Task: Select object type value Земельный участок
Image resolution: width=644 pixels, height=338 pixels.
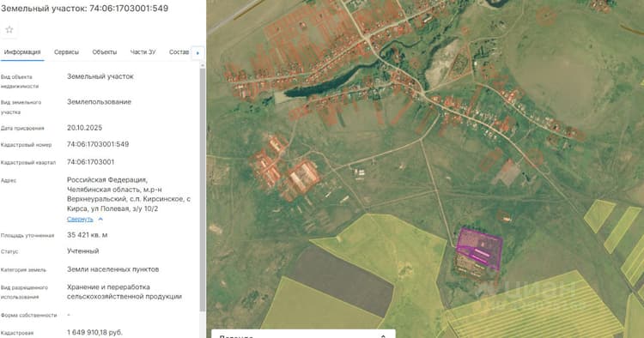Action: [100, 76]
